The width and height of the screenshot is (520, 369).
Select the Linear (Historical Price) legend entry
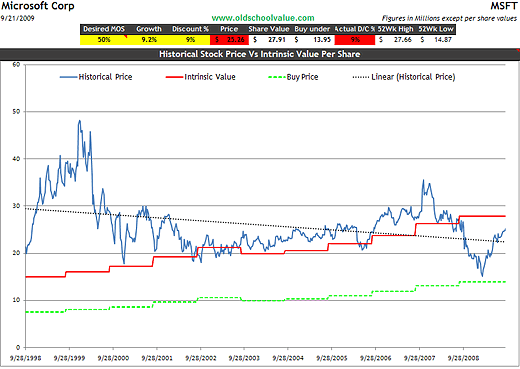pyautogui.click(x=404, y=77)
